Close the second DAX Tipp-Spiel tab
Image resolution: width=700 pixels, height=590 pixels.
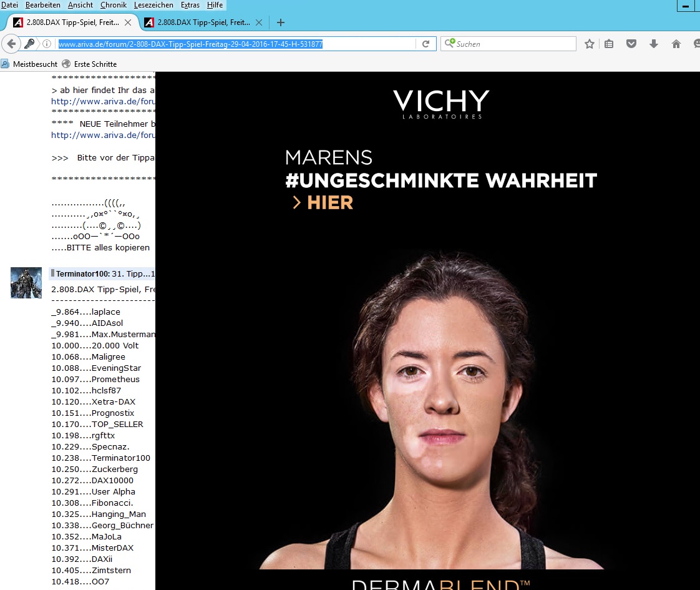point(258,22)
